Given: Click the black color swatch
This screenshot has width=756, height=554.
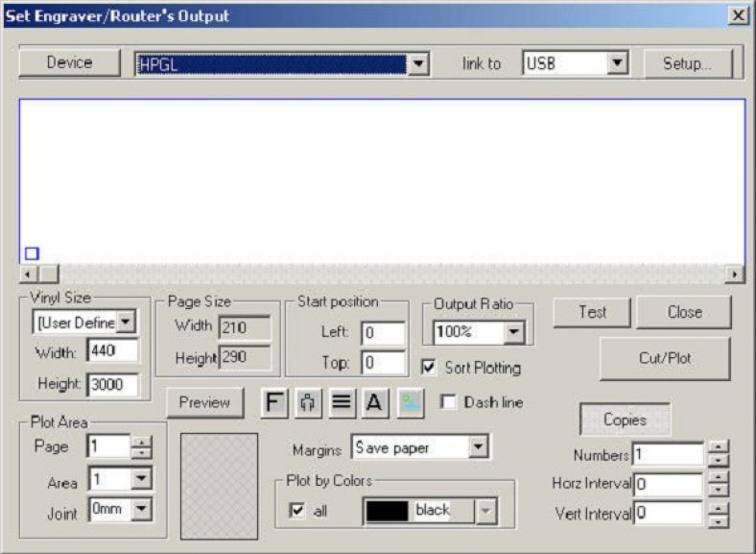Looking at the screenshot, I should pyautogui.click(x=388, y=511).
